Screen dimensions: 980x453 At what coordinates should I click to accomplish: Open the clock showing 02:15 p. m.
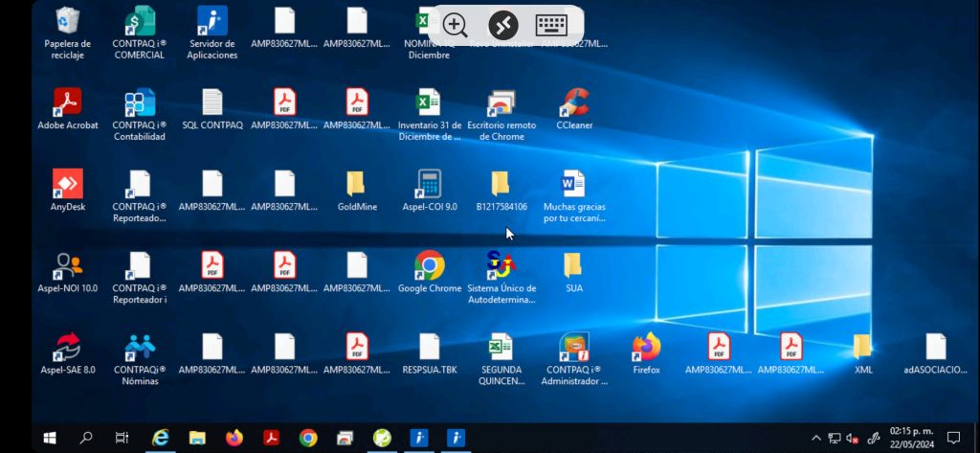[912, 438]
